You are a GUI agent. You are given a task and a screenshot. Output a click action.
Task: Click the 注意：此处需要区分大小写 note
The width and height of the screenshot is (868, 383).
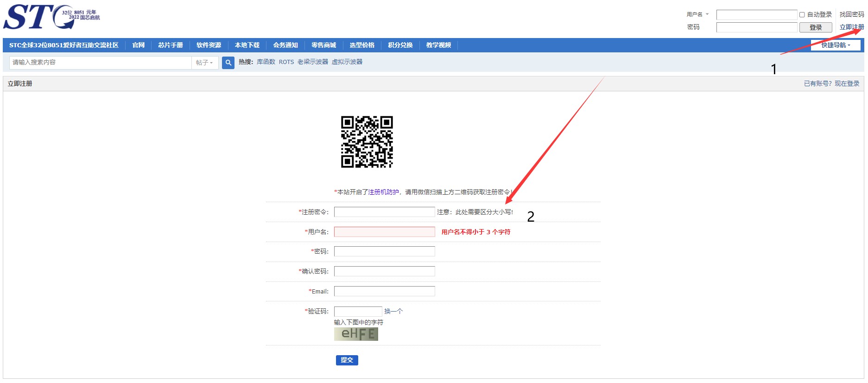click(x=475, y=212)
